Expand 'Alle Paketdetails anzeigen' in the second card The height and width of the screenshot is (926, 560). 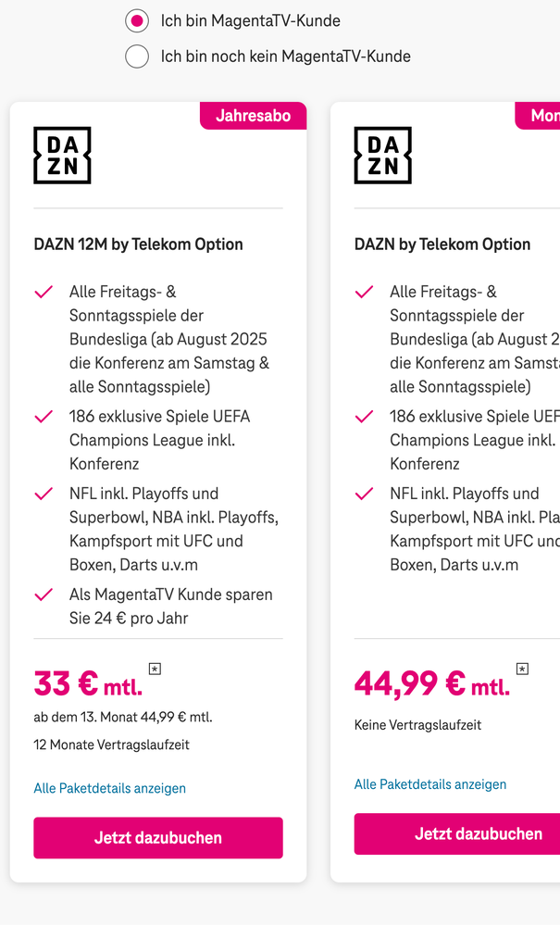pos(430,785)
